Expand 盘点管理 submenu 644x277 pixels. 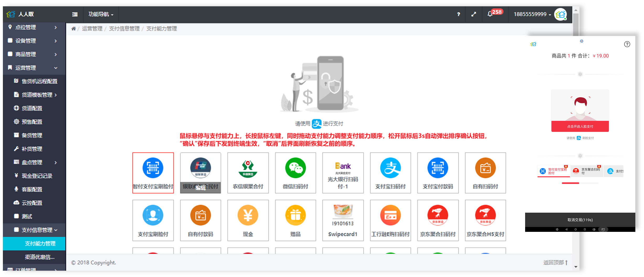[x=34, y=162]
